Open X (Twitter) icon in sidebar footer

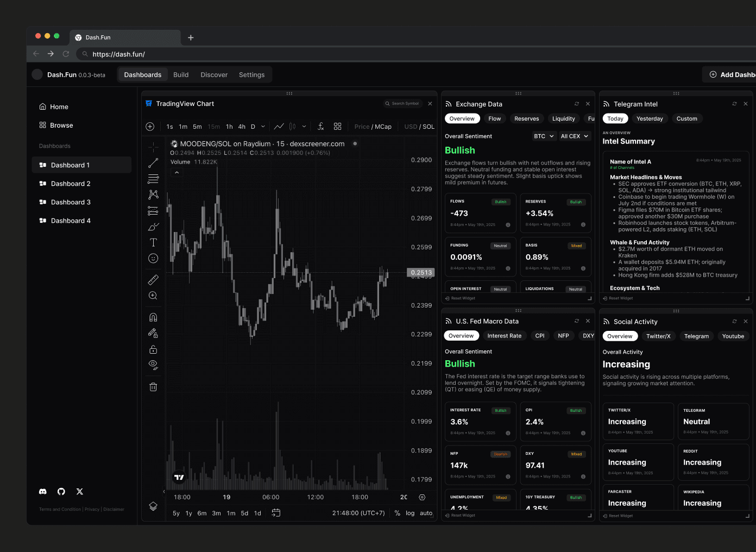(x=80, y=492)
